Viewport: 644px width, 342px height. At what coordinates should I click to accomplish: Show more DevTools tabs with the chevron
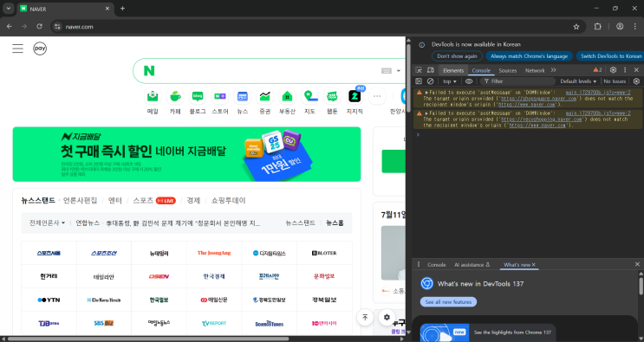click(x=554, y=70)
